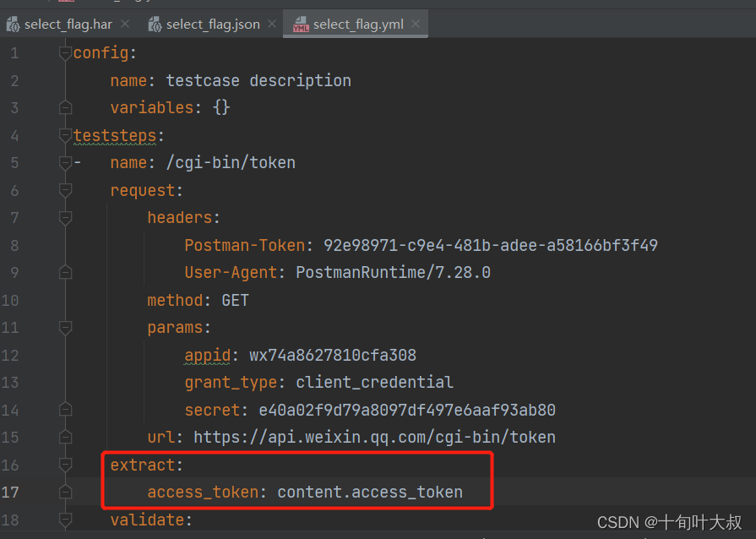Click the 'content.access_token' value on line 17
The width and height of the screenshot is (756, 539).
pos(370,493)
